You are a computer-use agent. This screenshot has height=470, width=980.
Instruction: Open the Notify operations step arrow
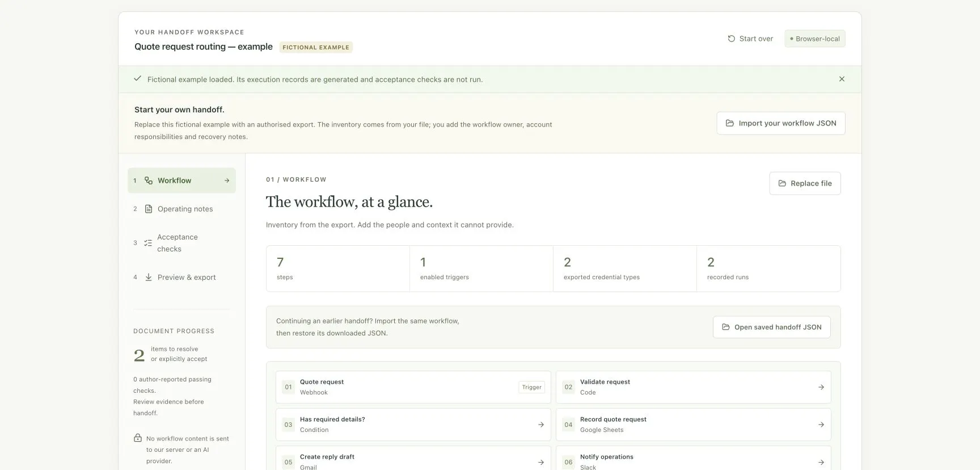click(x=821, y=462)
